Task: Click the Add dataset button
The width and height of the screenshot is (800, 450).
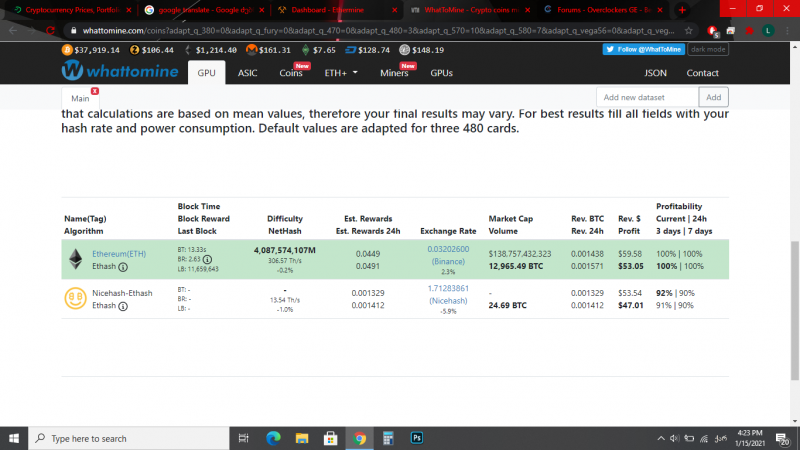Action: [x=712, y=97]
